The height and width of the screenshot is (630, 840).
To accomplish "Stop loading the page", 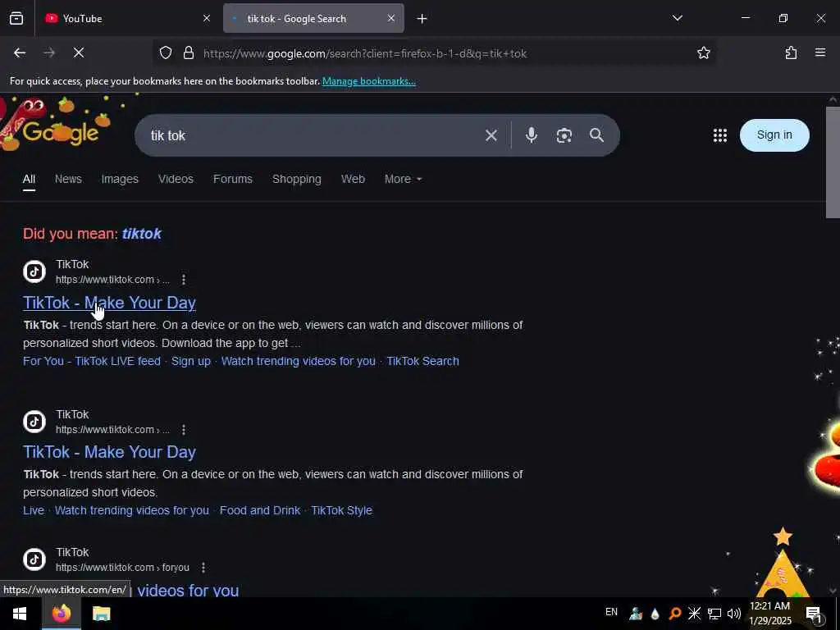I will [79, 53].
